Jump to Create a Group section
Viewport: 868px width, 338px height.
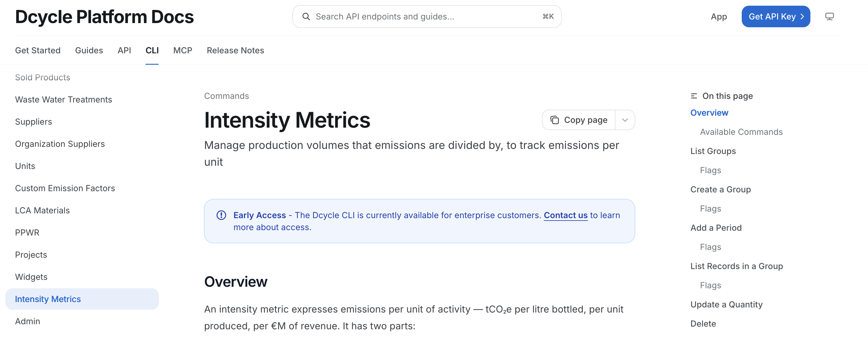(720, 190)
